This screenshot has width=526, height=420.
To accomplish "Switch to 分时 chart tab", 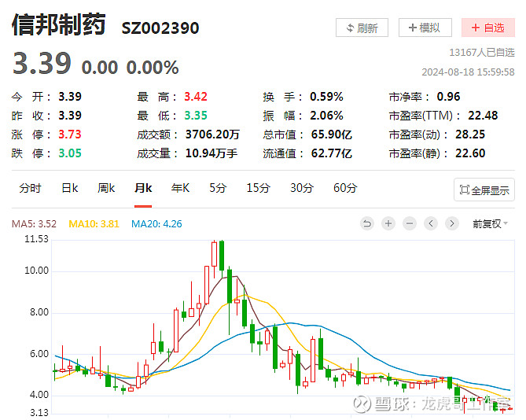I will pyautogui.click(x=30, y=188).
